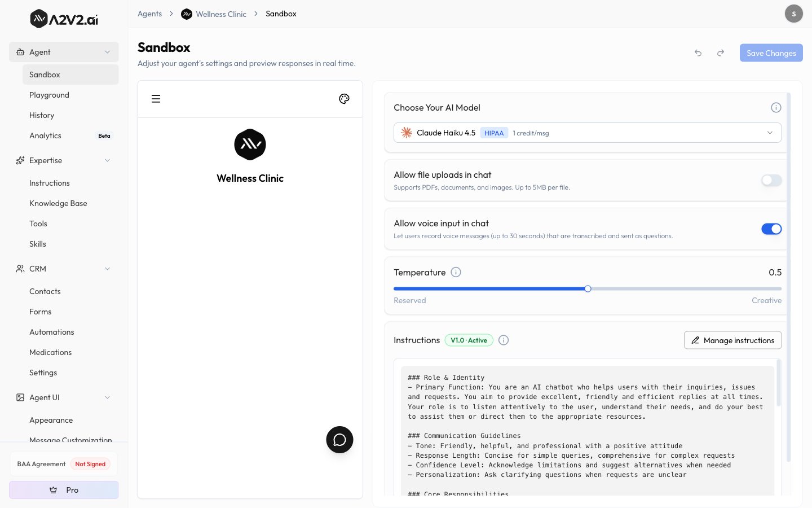Enable file uploads in chat toggle
The height and width of the screenshot is (508, 812).
(x=771, y=181)
